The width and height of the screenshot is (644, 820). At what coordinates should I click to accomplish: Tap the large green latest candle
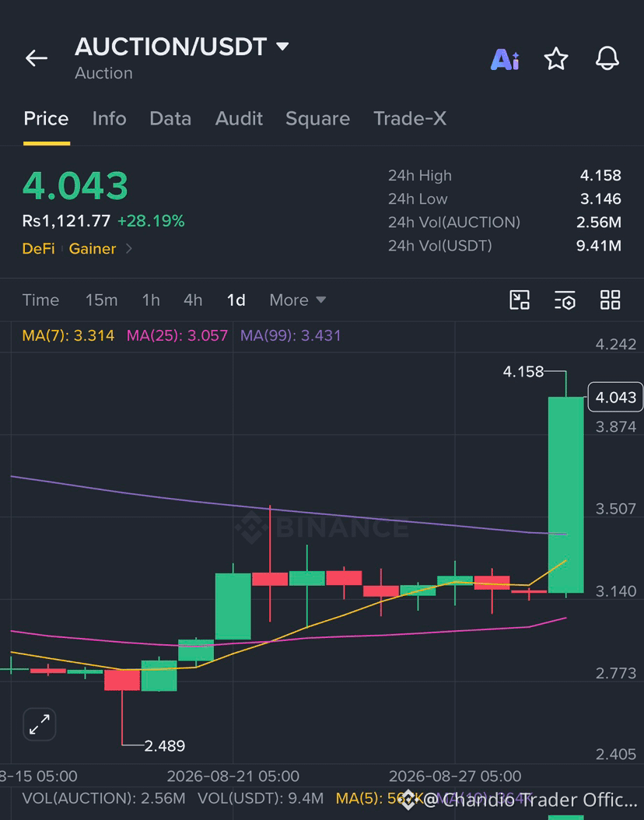click(565, 495)
